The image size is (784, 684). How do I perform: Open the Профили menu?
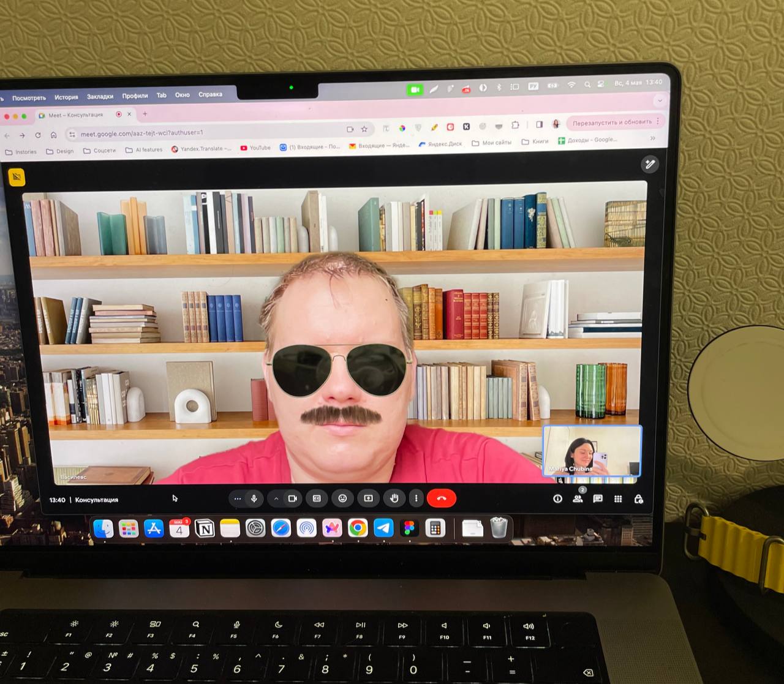[135, 96]
